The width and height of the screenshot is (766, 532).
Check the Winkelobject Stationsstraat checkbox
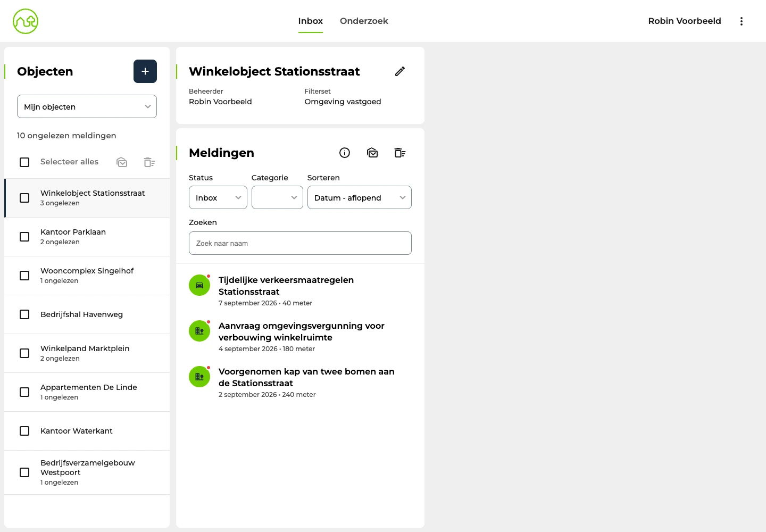point(24,198)
